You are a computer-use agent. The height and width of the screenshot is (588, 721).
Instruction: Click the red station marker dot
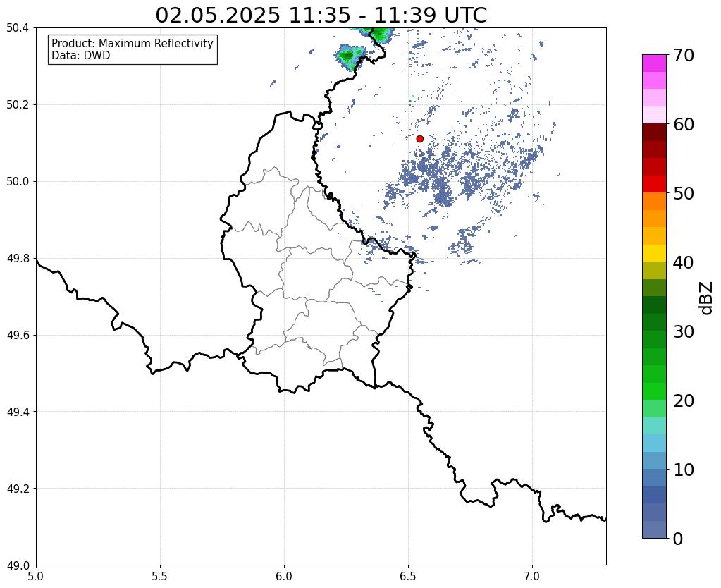tap(419, 139)
